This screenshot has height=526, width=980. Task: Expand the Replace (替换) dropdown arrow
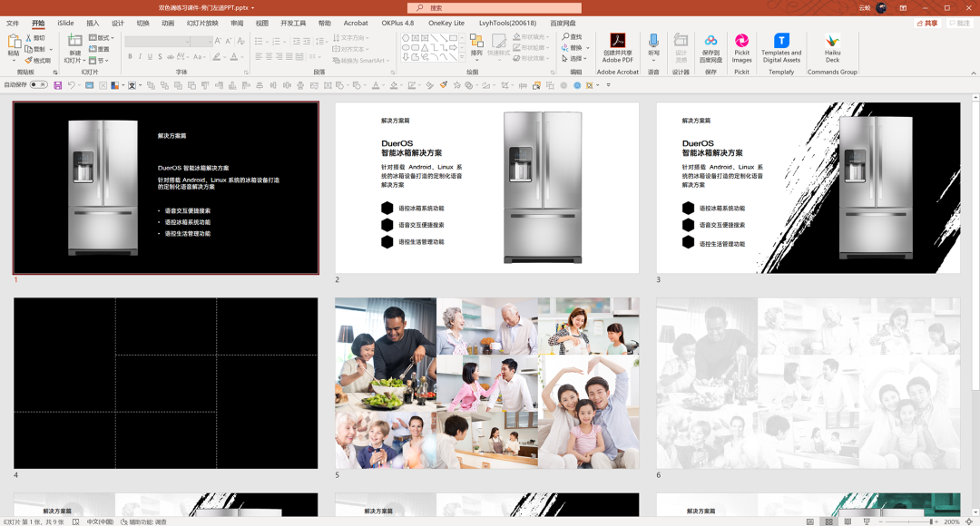pos(587,48)
